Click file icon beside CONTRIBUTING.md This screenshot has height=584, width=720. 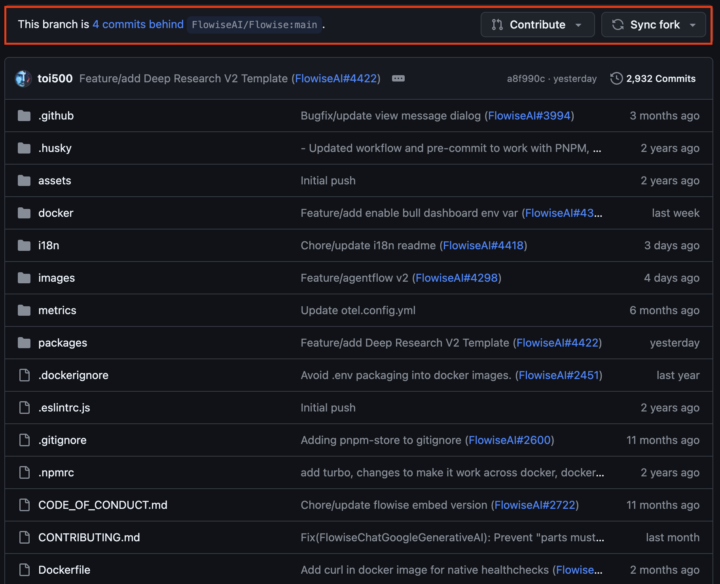click(x=24, y=537)
